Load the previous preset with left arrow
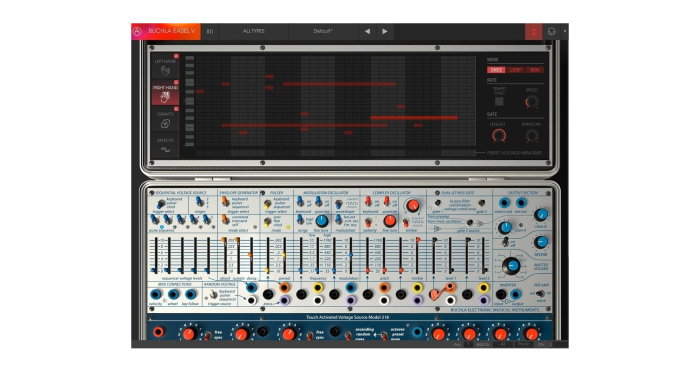Viewport: 700px width, 372px height. 367,31
